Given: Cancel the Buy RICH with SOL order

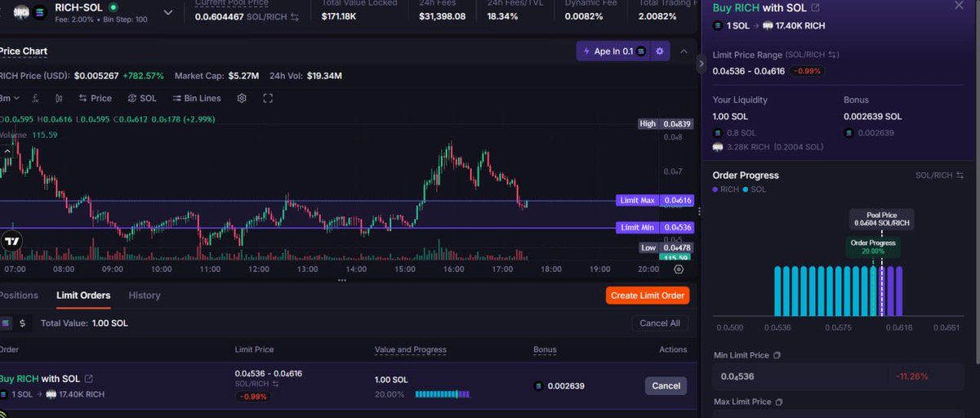Looking at the screenshot, I should 666,385.
